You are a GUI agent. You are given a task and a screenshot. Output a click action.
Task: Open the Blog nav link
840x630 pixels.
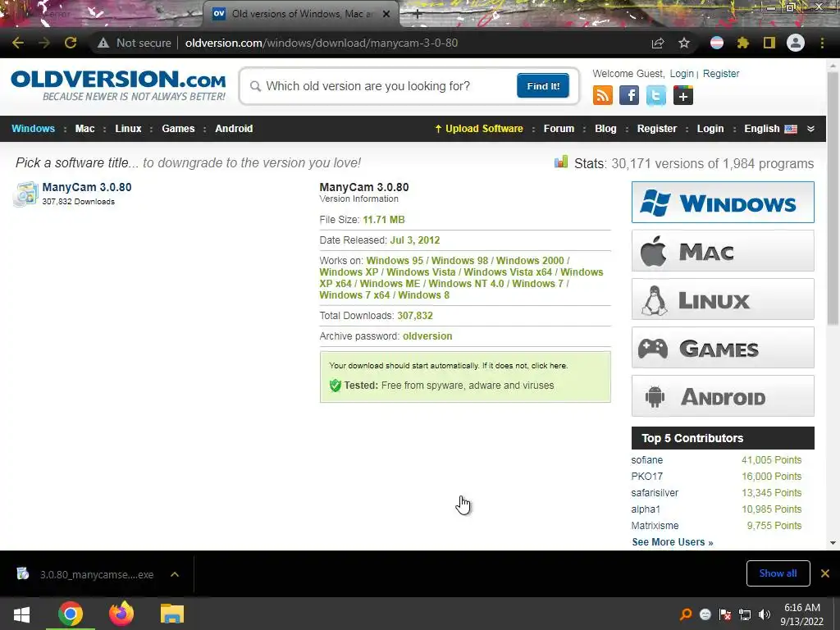pyautogui.click(x=605, y=129)
